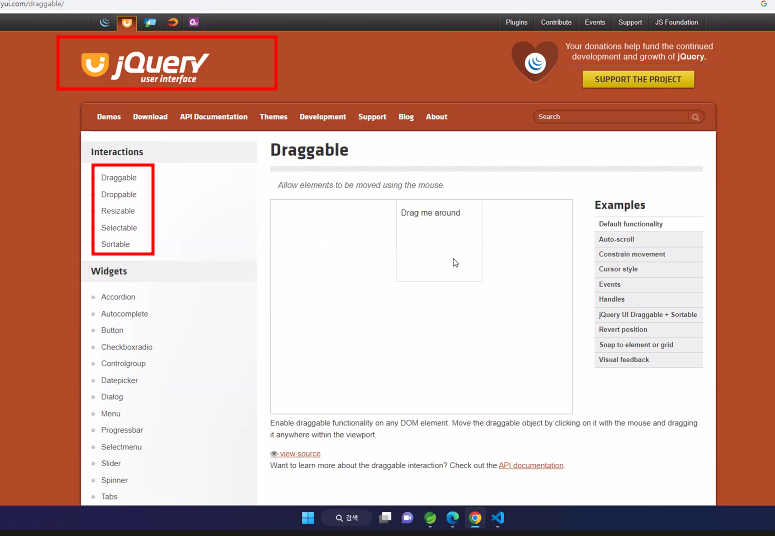
Task: Open the Selectable interaction link
Action: click(119, 228)
